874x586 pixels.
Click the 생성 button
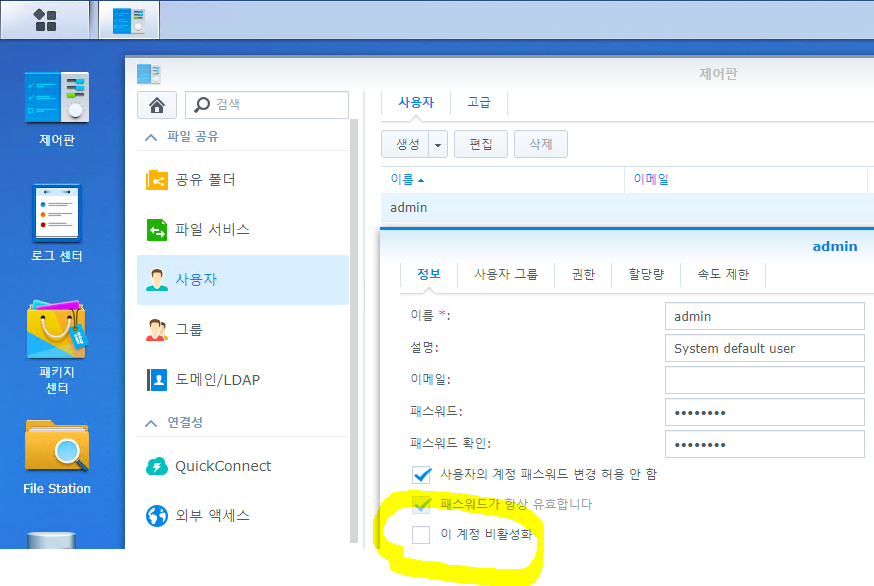(x=405, y=144)
